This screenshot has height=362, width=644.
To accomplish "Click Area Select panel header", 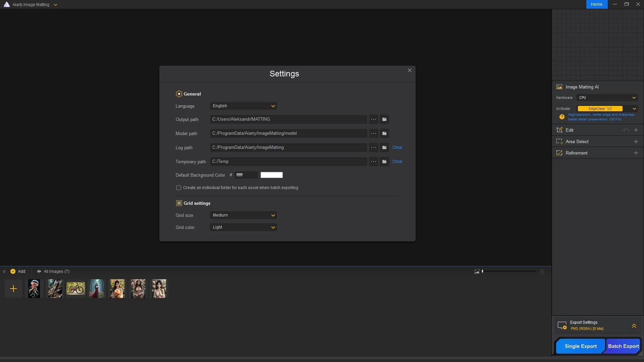I will point(597,141).
